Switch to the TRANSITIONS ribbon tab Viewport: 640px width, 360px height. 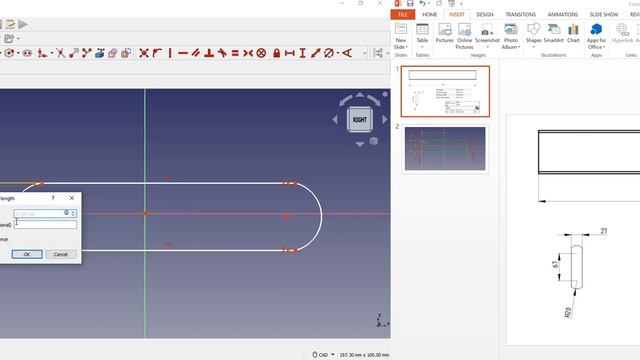pyautogui.click(x=520, y=15)
